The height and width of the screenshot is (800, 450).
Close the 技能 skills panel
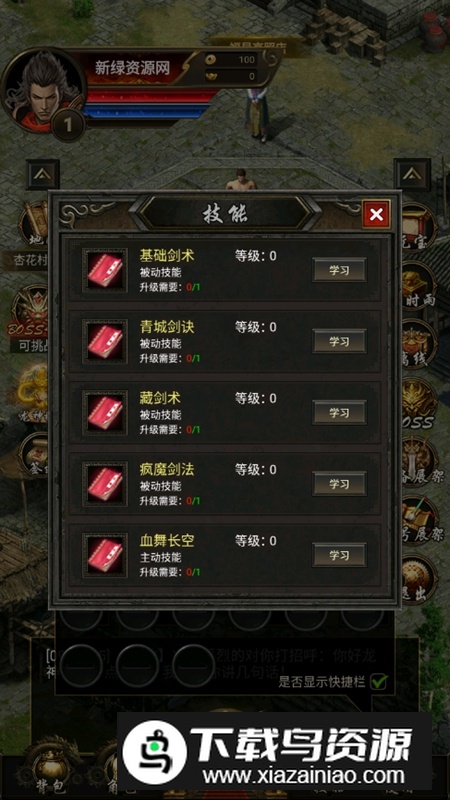point(376,214)
